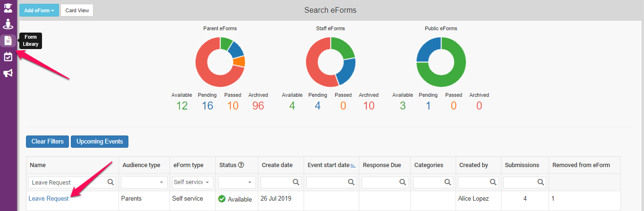644x211 pixels.
Task: Click the green Available check icon
Action: (x=222, y=199)
